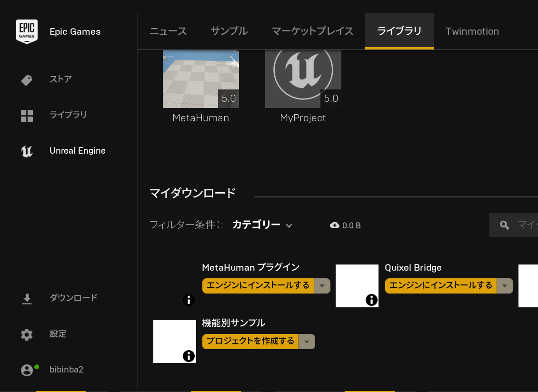Click the ライブラリ sidebar label
The height and width of the screenshot is (392, 538).
pos(68,115)
